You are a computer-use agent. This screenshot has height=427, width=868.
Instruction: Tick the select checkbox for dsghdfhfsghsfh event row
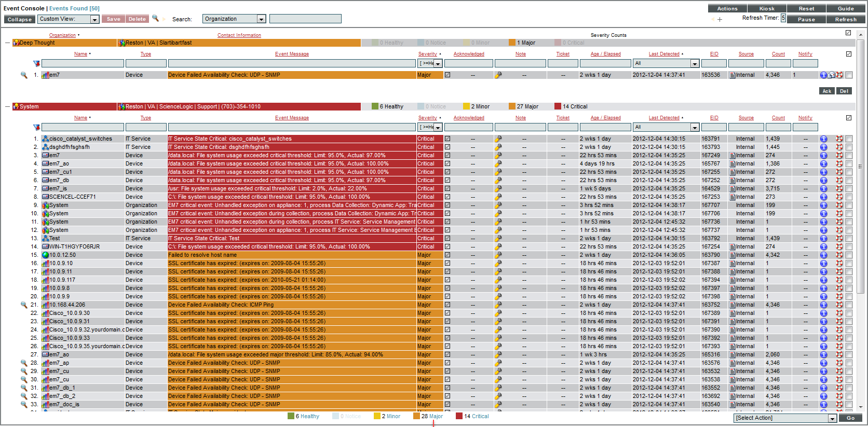click(849, 147)
